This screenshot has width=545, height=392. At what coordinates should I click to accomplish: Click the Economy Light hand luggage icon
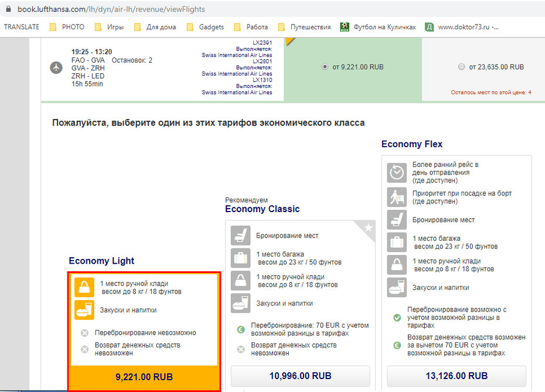point(84,287)
